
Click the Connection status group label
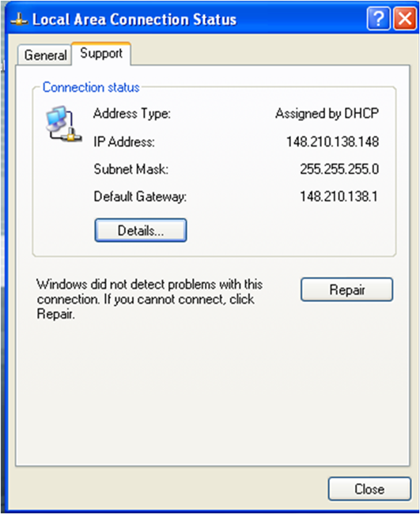[91, 88]
